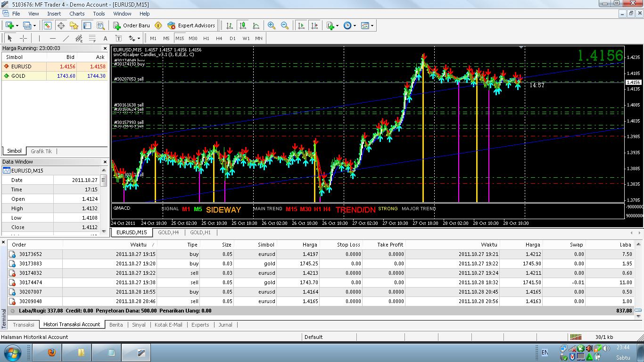Open the new chart dropdown arrow
Image resolution: width=644 pixels, height=362 pixels.
pyautogui.click(x=17, y=26)
